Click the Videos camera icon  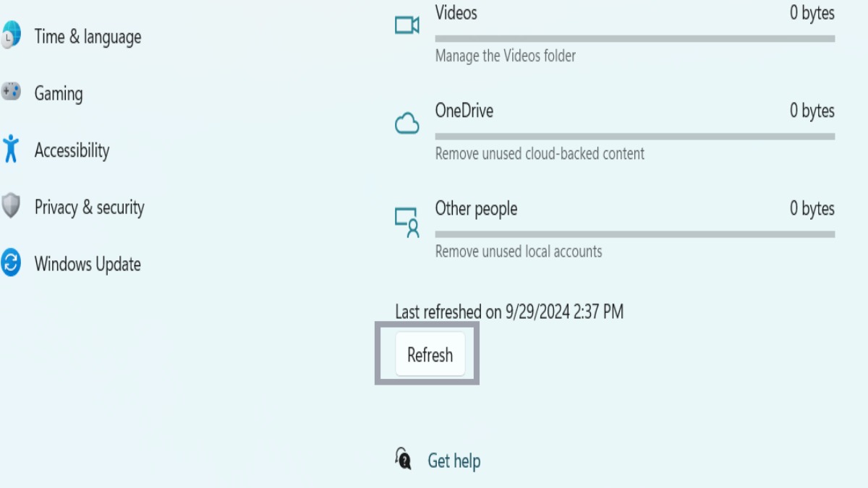407,25
